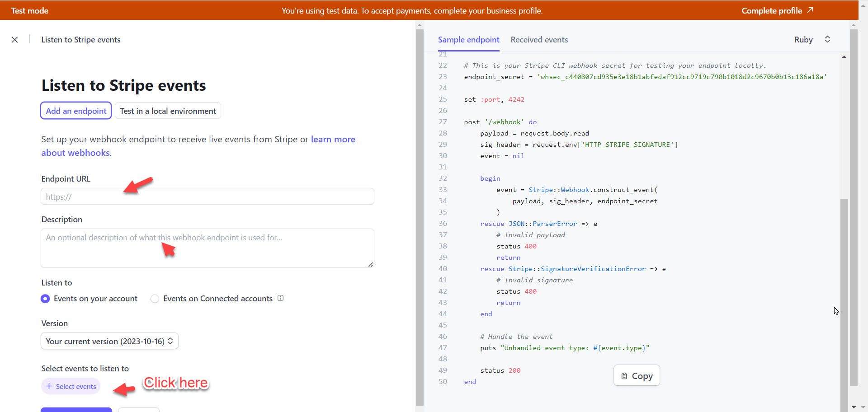
Task: Click the Complete profile arrow icon
Action: [810, 10]
